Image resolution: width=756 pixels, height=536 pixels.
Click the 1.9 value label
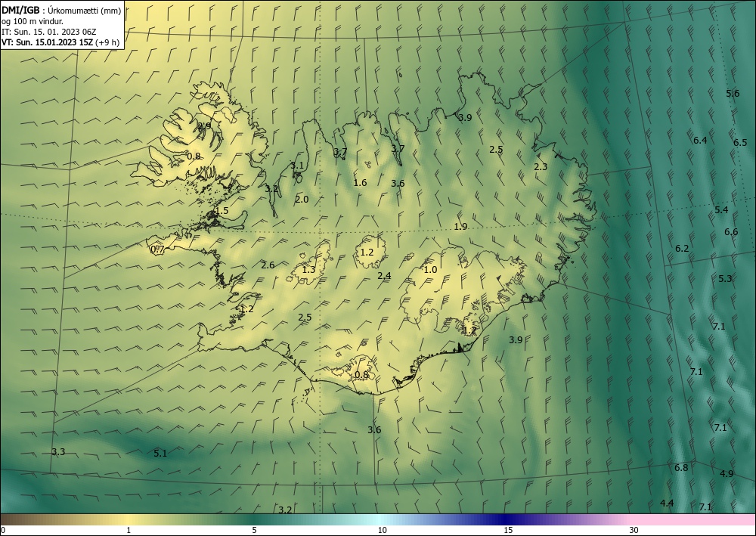click(460, 226)
